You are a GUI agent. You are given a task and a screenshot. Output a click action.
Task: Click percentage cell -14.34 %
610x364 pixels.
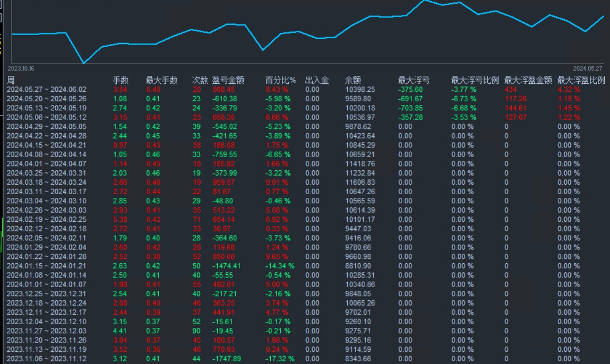coord(280,266)
